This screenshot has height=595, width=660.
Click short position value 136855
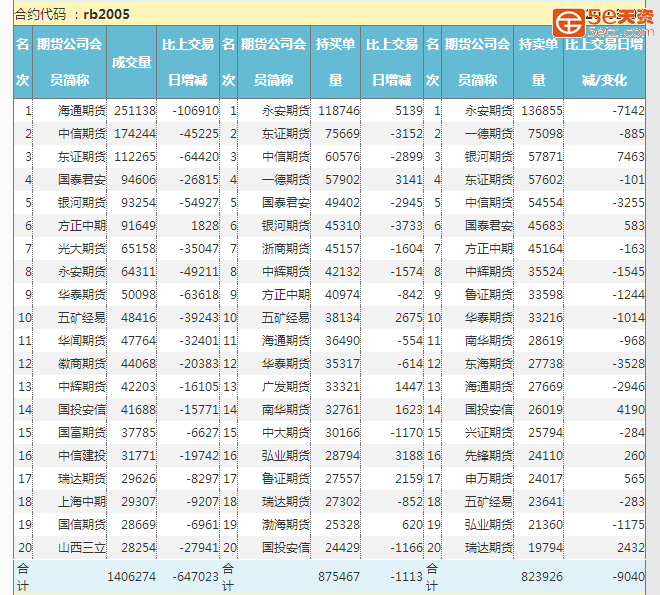[x=542, y=111]
